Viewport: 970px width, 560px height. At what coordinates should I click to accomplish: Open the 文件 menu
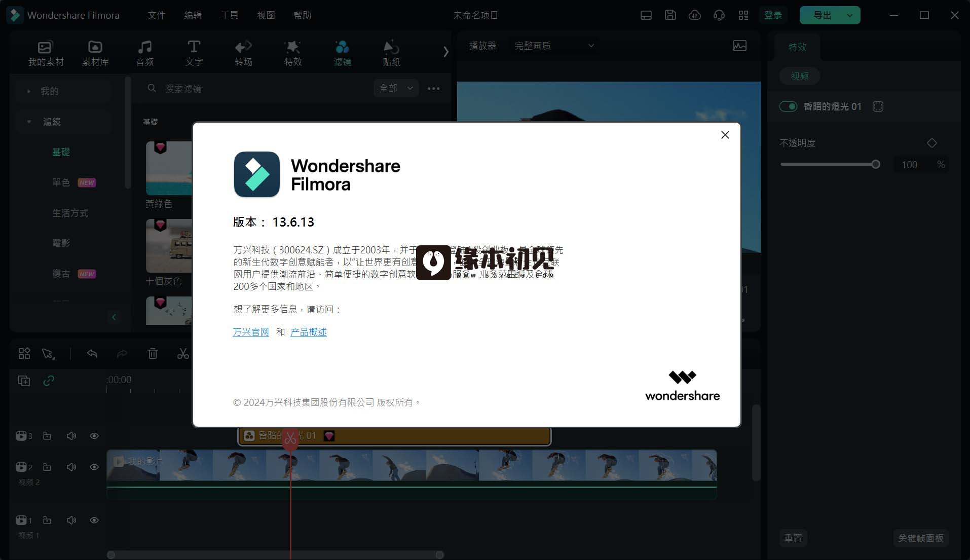[157, 15]
